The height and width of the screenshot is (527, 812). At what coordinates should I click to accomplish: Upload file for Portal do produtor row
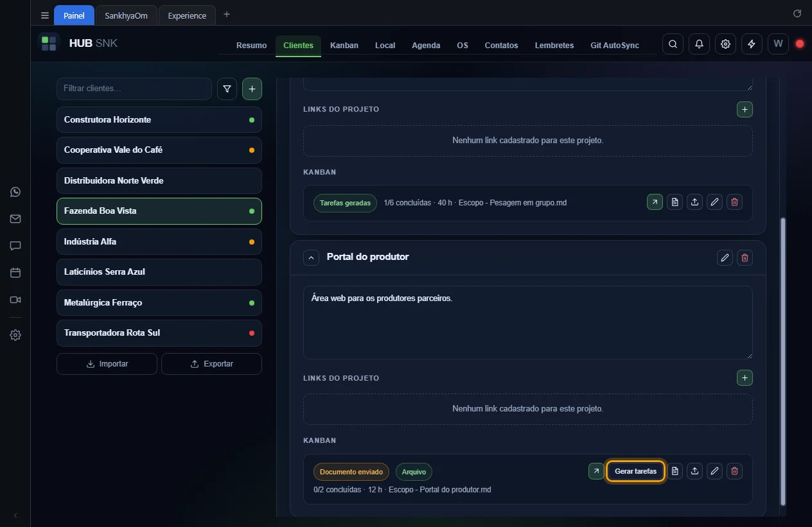(x=694, y=471)
